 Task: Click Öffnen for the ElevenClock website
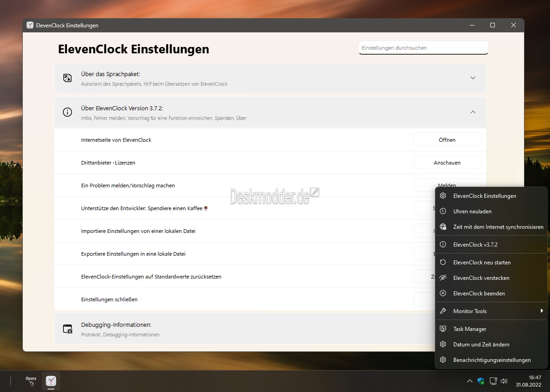[447, 140]
